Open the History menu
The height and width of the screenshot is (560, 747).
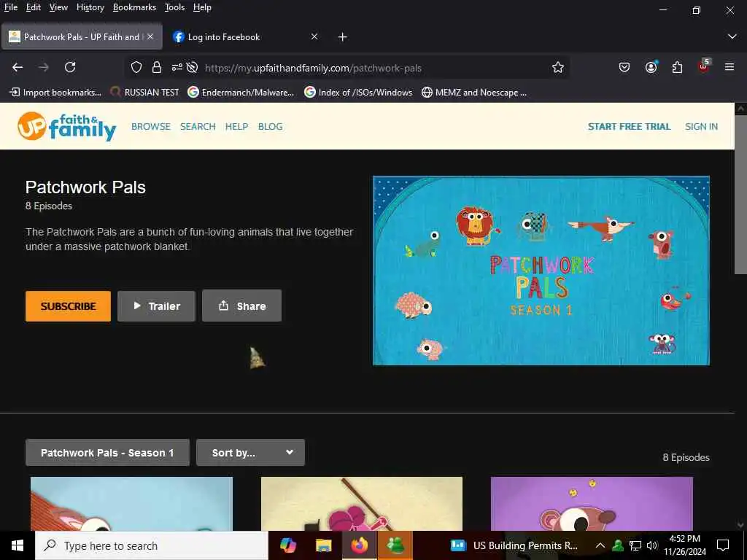tap(90, 7)
